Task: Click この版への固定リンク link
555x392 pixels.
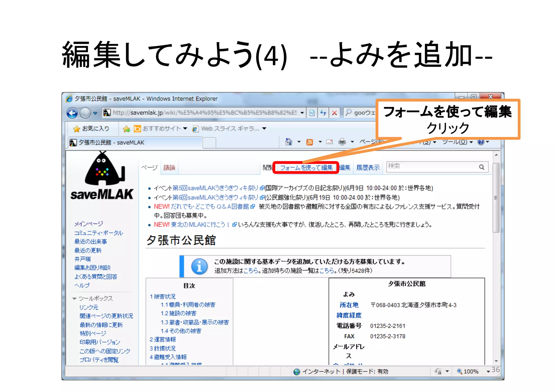Action: coord(105,351)
